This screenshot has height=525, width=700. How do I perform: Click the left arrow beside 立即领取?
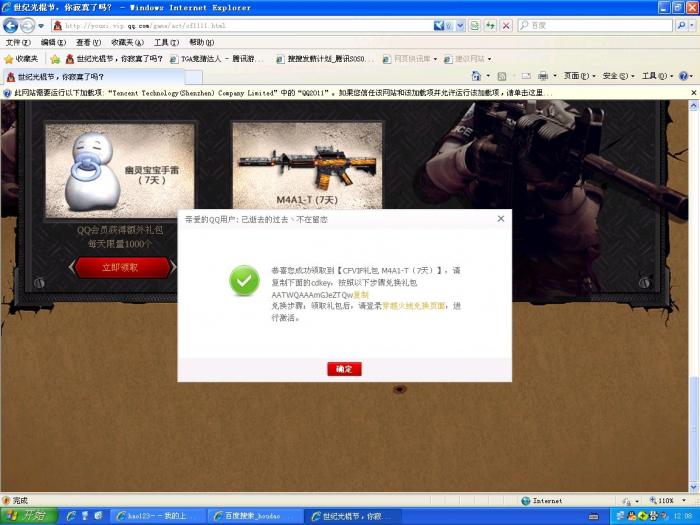(71, 267)
